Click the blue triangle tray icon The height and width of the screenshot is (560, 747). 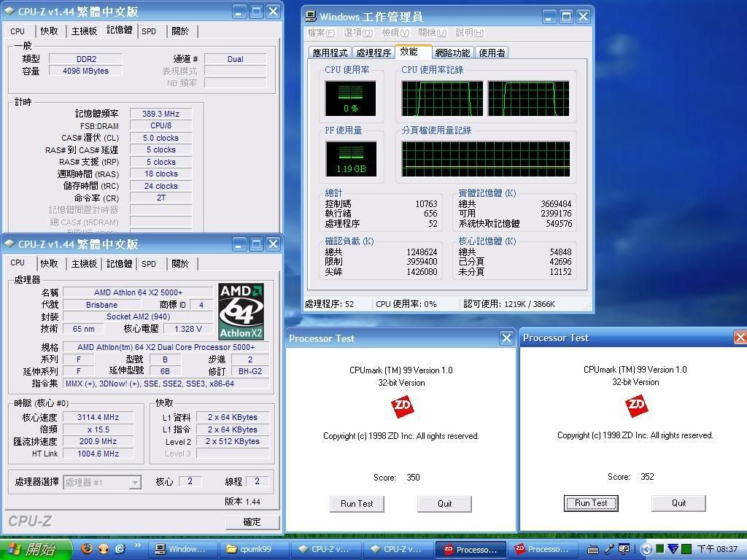(x=673, y=549)
